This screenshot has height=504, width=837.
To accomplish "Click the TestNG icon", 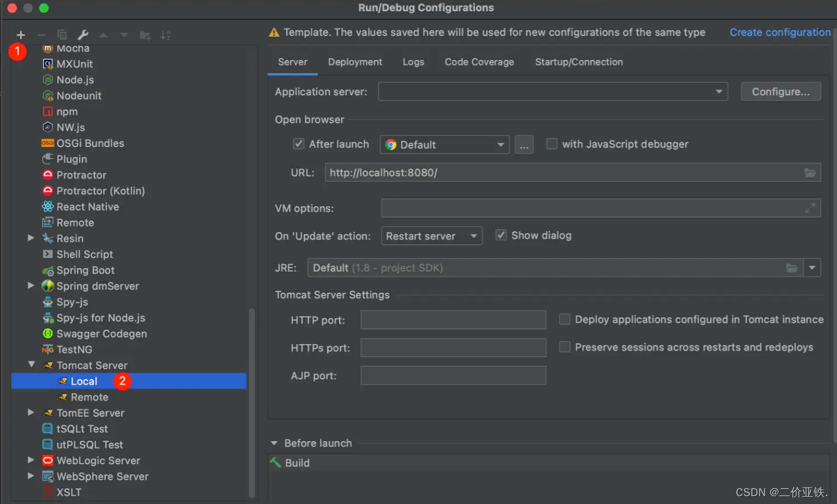I will click(48, 350).
